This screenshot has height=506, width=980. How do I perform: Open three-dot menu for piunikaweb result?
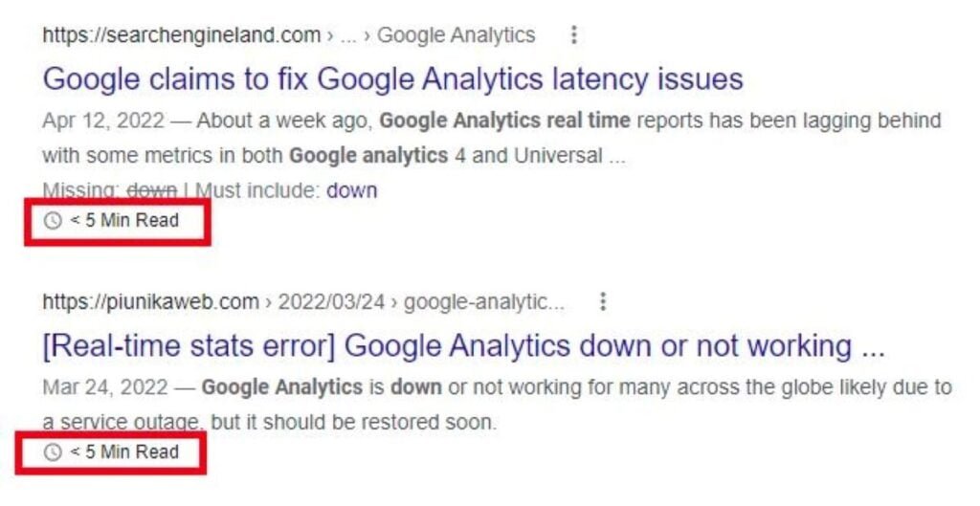(603, 302)
